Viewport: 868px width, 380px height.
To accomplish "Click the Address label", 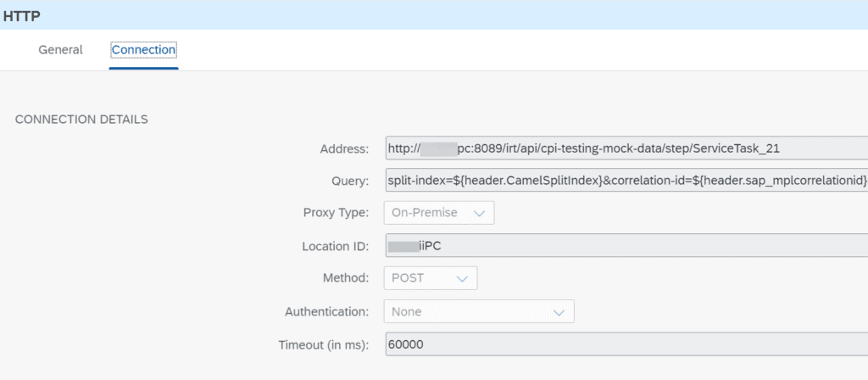I will [344, 148].
